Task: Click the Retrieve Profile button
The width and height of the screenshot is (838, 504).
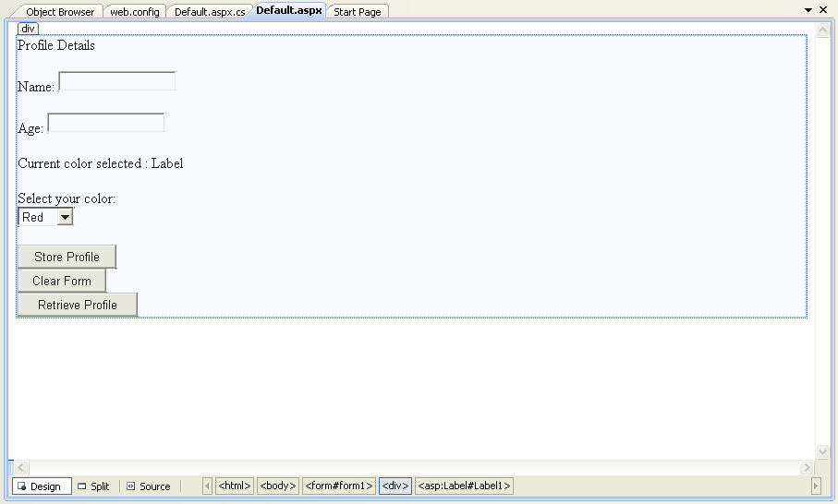Action: coord(77,305)
